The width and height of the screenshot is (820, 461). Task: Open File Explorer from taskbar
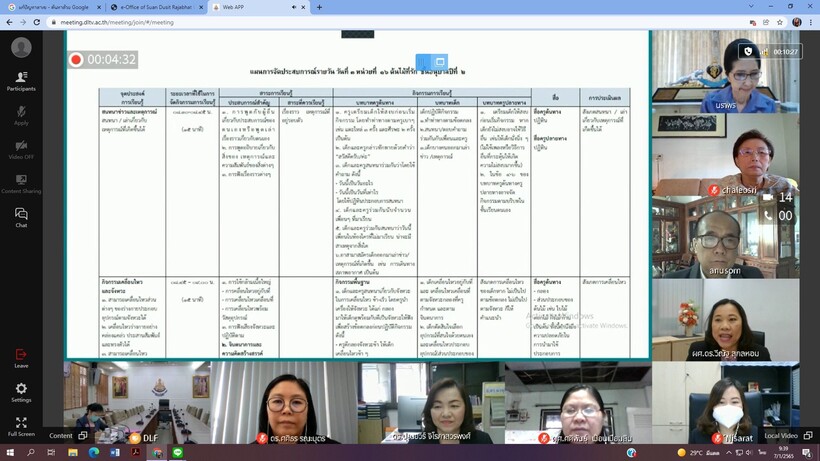pos(73,453)
